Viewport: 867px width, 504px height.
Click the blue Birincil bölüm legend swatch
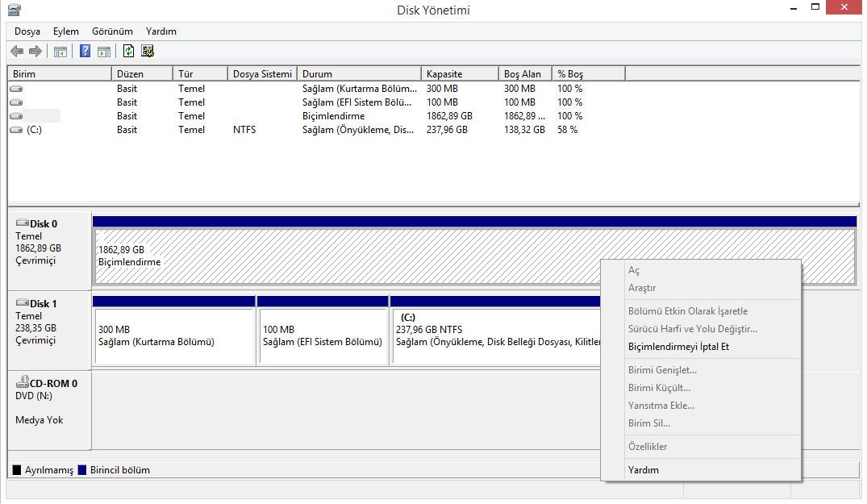tap(82, 470)
